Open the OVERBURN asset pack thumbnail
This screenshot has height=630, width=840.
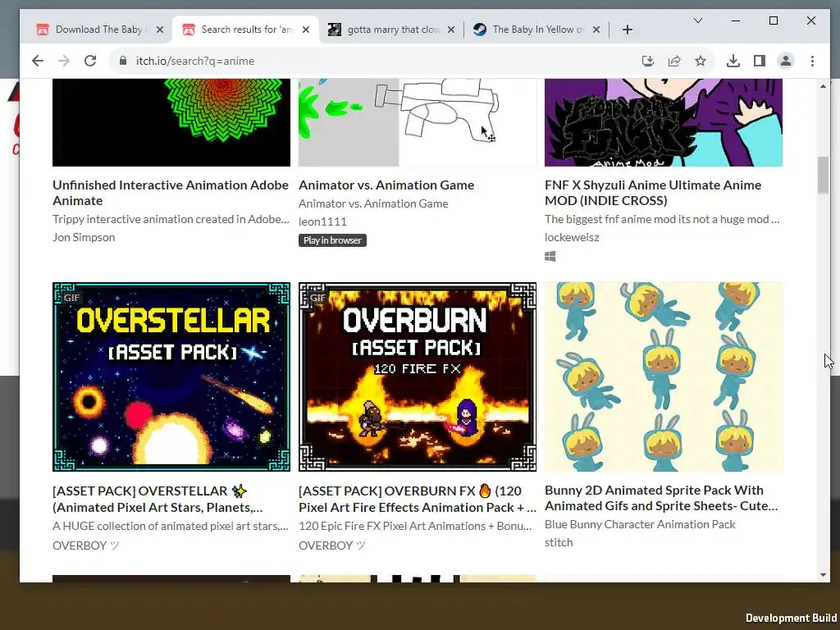click(x=418, y=377)
